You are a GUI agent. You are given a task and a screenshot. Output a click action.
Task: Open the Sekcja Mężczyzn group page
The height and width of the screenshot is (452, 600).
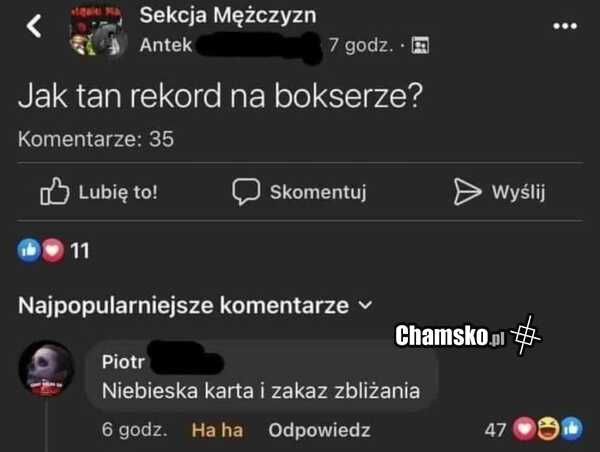click(228, 15)
